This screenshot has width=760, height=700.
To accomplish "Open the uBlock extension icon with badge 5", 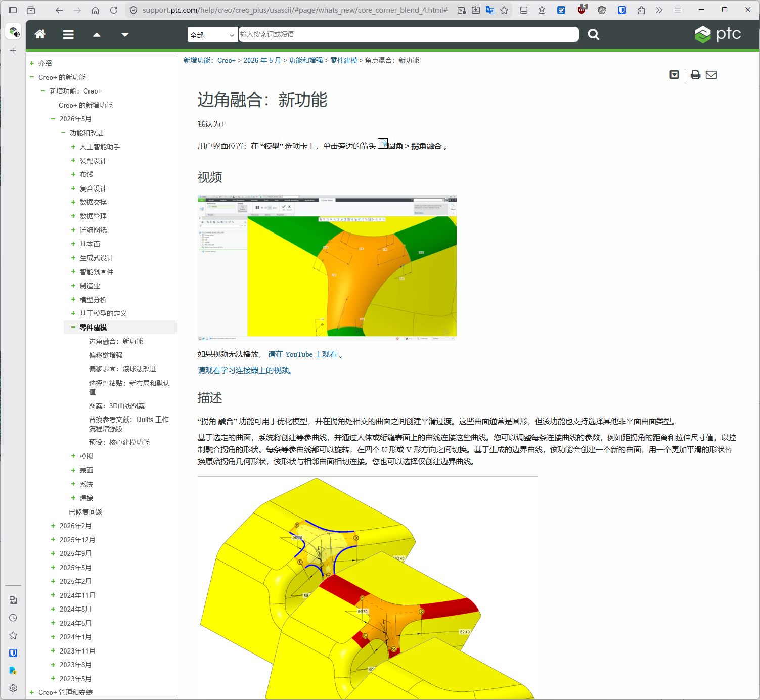I will click(582, 9).
